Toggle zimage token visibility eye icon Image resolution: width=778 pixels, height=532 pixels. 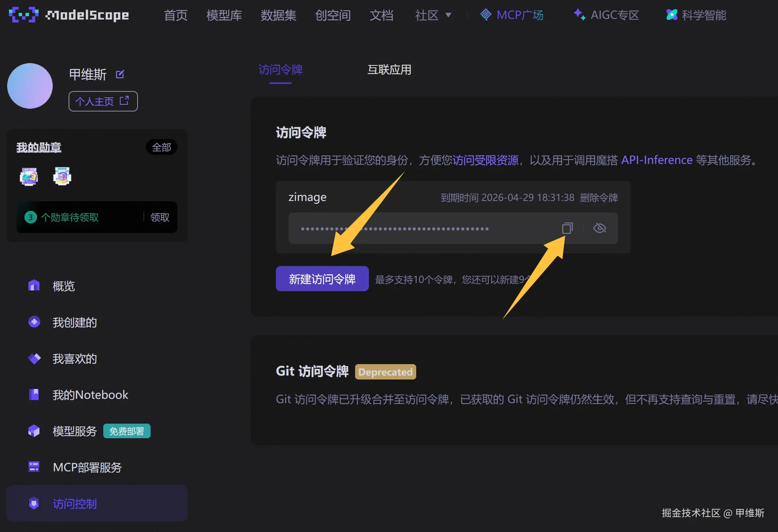point(599,228)
